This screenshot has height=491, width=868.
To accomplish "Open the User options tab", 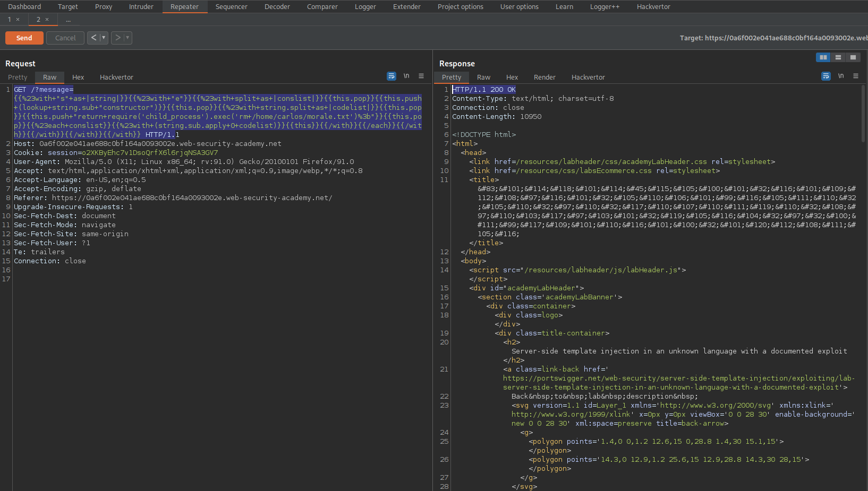I will pyautogui.click(x=520, y=7).
